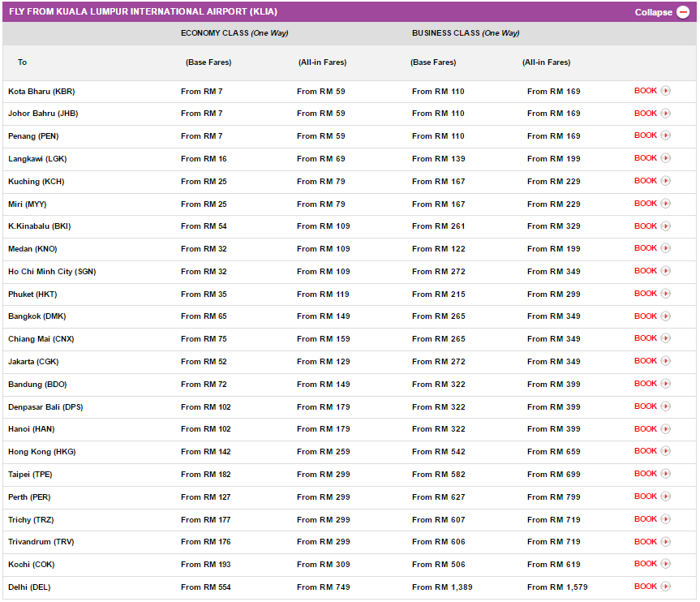Click BOOK link for Kota Bharu (KBR)

point(646,91)
